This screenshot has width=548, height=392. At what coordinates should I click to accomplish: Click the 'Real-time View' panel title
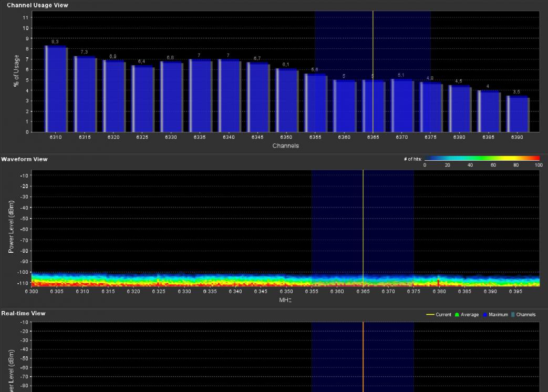coord(24,313)
